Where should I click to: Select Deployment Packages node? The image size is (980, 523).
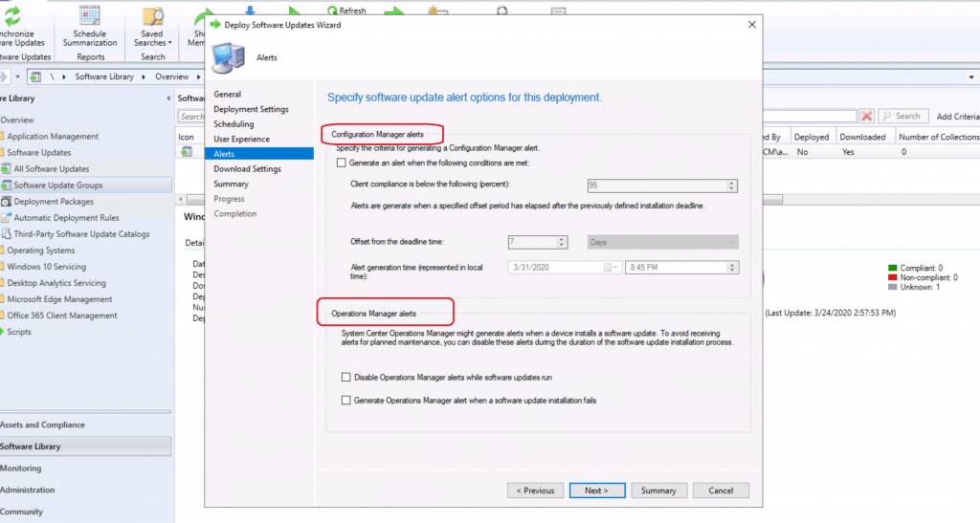click(x=54, y=202)
